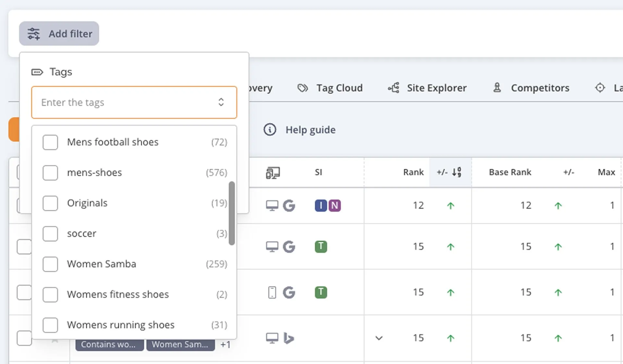Image resolution: width=623 pixels, height=364 pixels.
Task: Click the Bing search engine icon
Action: (288, 338)
